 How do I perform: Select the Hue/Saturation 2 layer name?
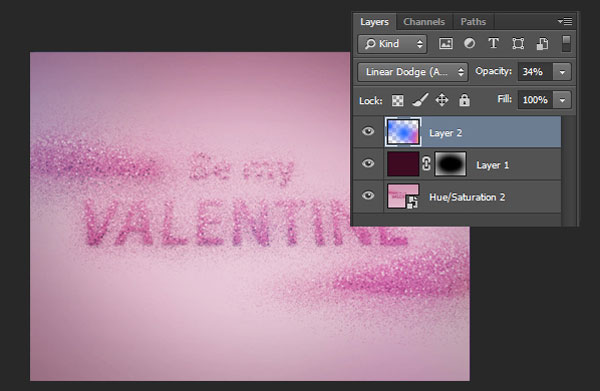(x=467, y=197)
